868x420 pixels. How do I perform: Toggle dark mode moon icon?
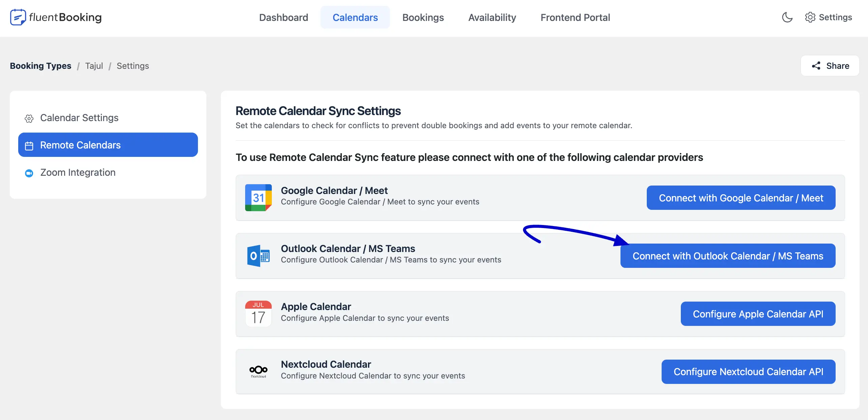787,17
